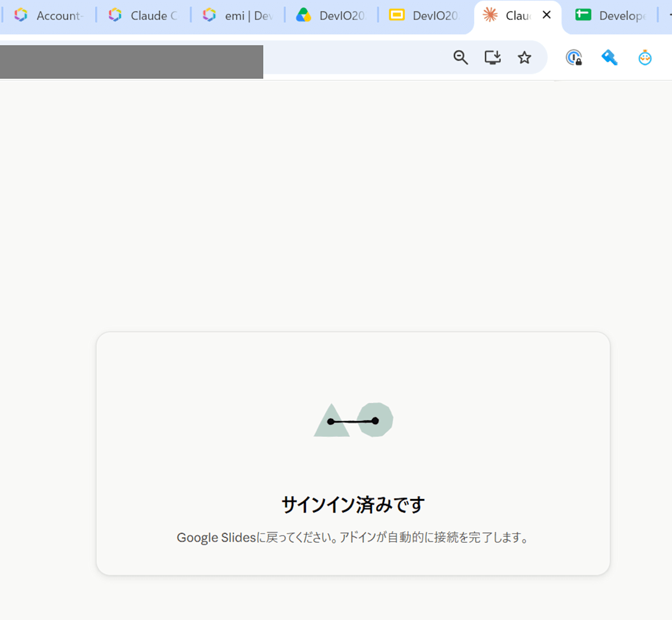
Task: Open the Google Slides DevIO20 tab
Action: pyautogui.click(x=425, y=16)
